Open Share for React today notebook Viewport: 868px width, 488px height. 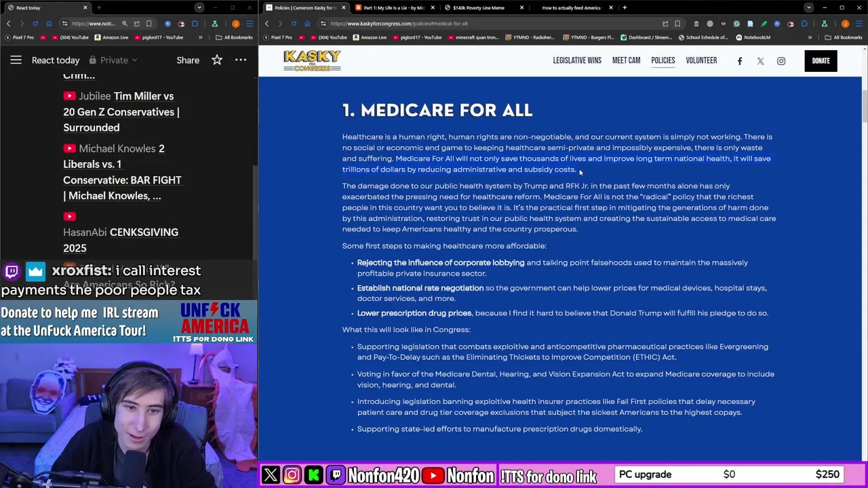(188, 60)
